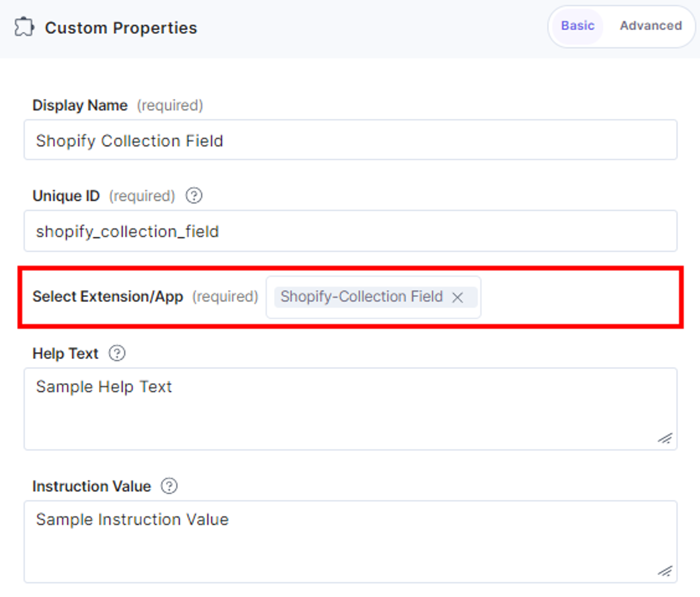Open the Instruction Value tooltip icon
Image resolution: width=700 pixels, height=597 pixels.
coord(169,486)
